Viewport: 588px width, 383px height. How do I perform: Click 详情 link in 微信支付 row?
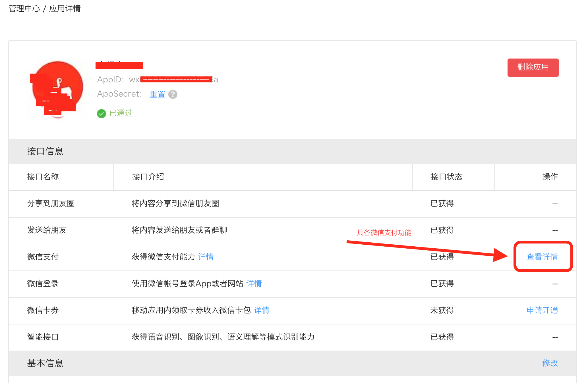pos(206,257)
